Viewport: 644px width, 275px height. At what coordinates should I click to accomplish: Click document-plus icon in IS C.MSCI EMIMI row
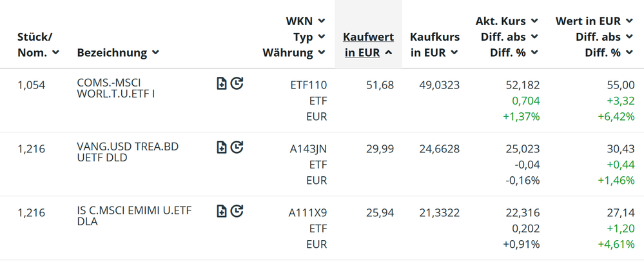(222, 210)
